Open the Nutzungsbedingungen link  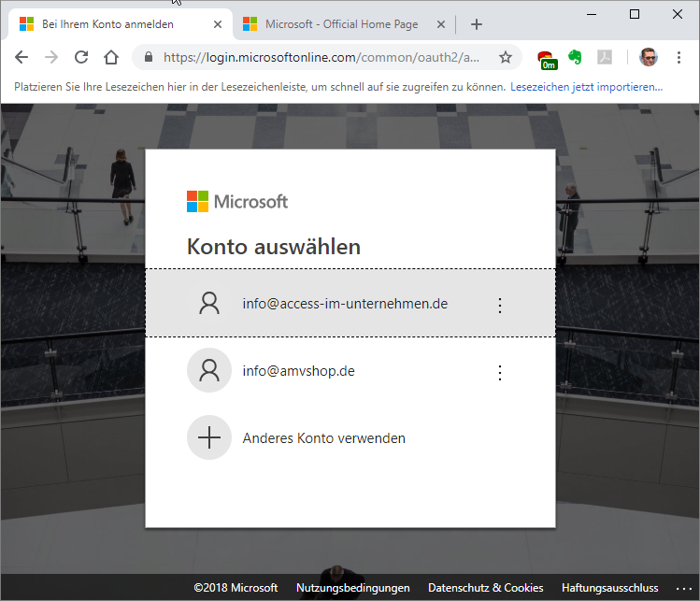(x=352, y=588)
